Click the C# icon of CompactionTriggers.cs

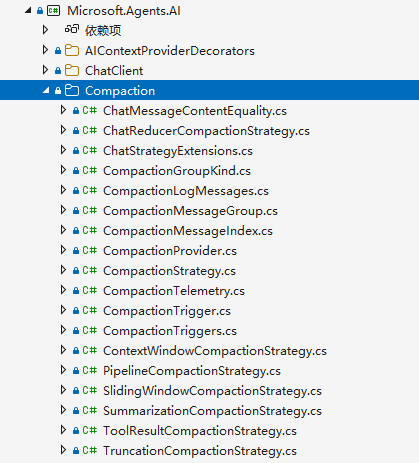[x=90, y=330]
